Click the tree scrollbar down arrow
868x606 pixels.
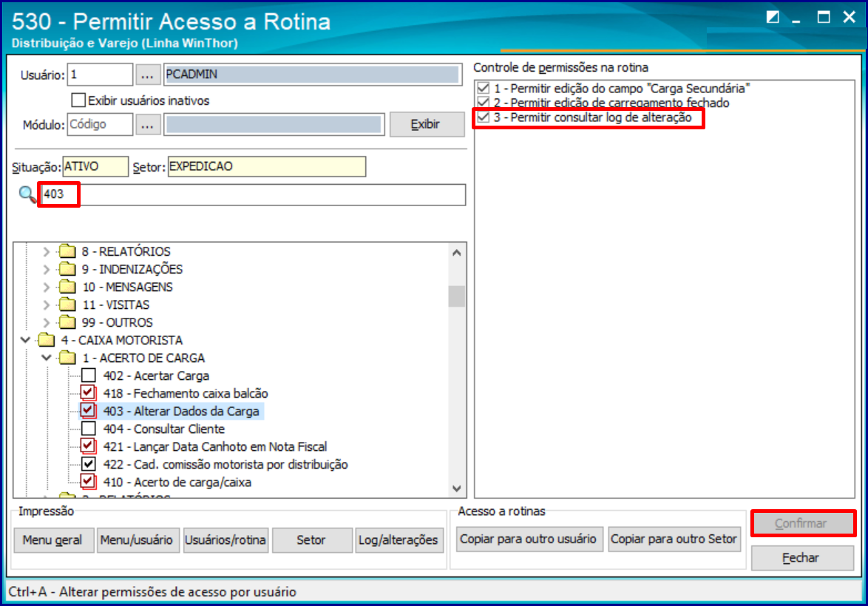(x=457, y=488)
